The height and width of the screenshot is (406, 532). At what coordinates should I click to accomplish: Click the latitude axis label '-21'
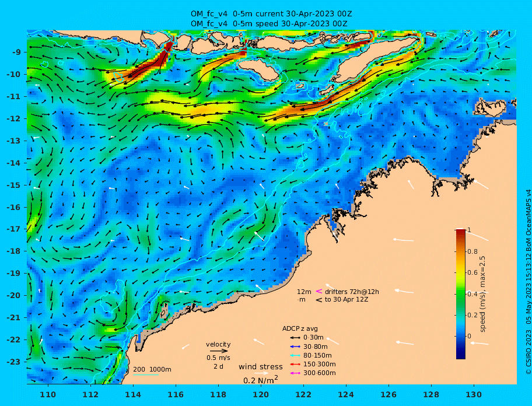pos(15,318)
